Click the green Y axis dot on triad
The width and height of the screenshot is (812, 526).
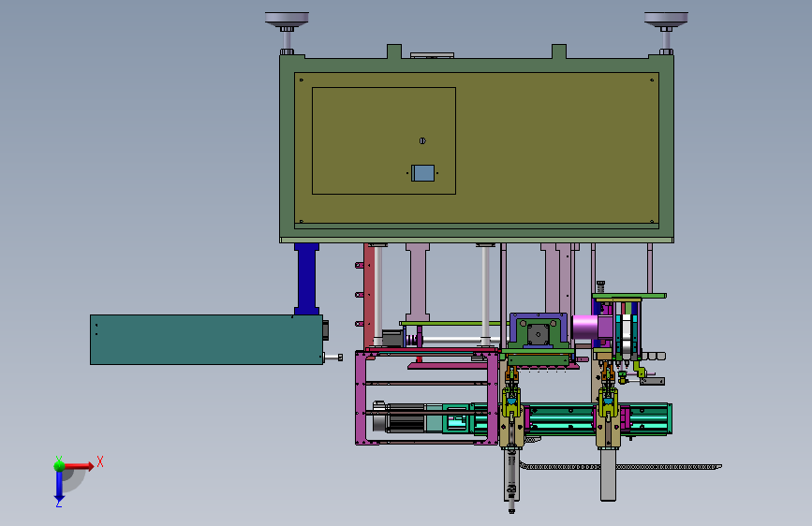59,465
